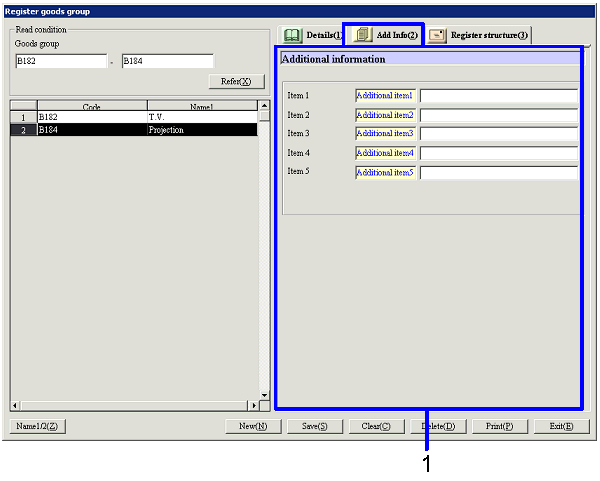Screen dimensions: 600x481
Task: Select row header 2 for Projection
Action: 23,130
